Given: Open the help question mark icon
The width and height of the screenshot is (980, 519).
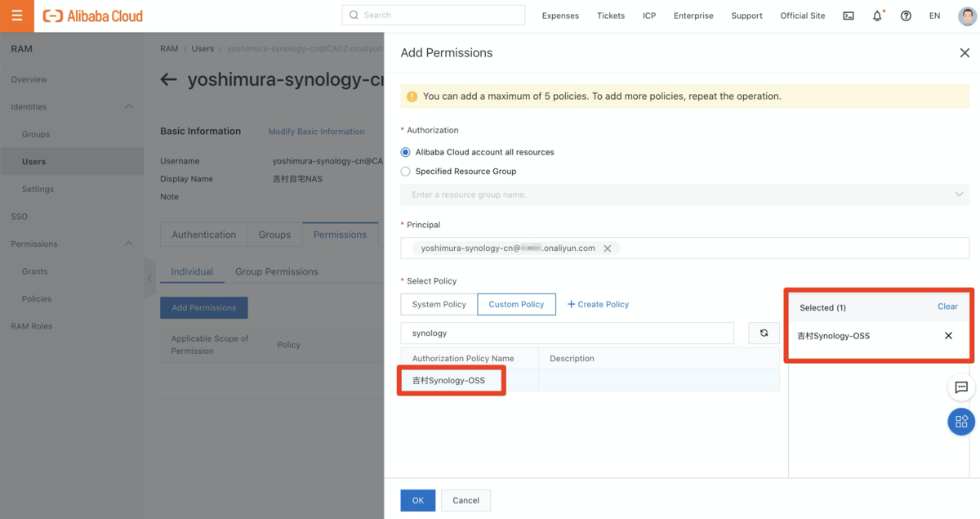Looking at the screenshot, I should [906, 16].
